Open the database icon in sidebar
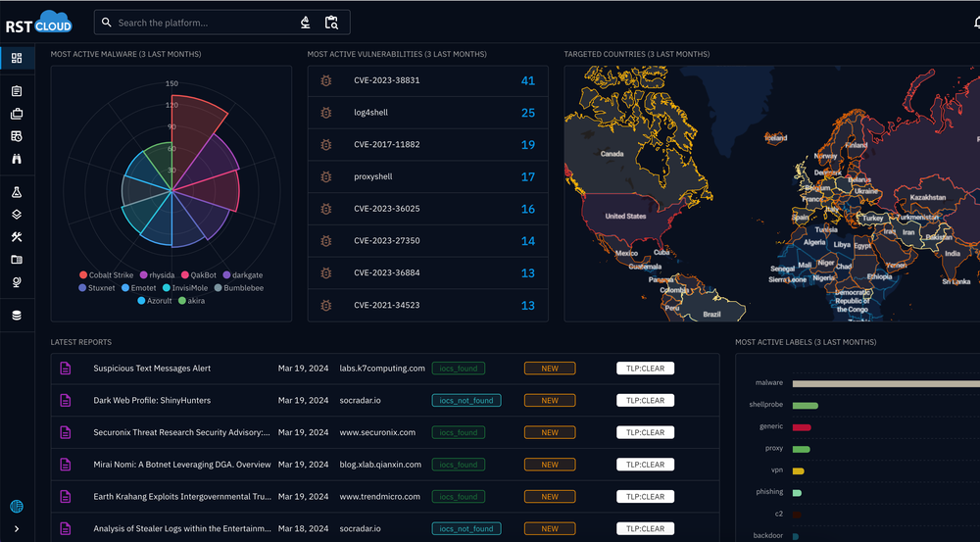This screenshot has width=980, height=542. point(17,315)
